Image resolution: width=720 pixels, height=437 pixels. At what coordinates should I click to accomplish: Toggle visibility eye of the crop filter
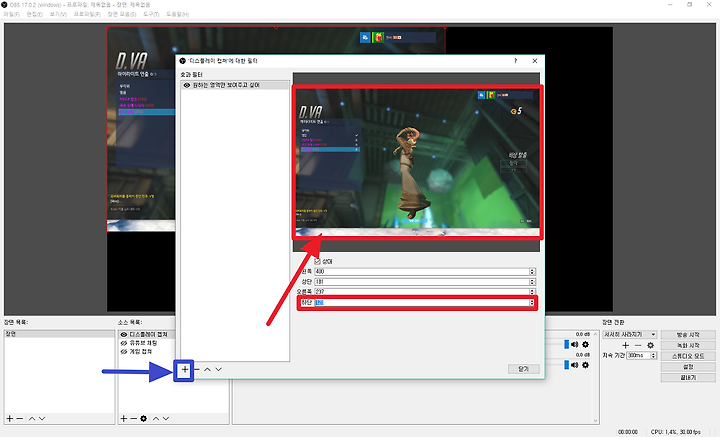187,85
